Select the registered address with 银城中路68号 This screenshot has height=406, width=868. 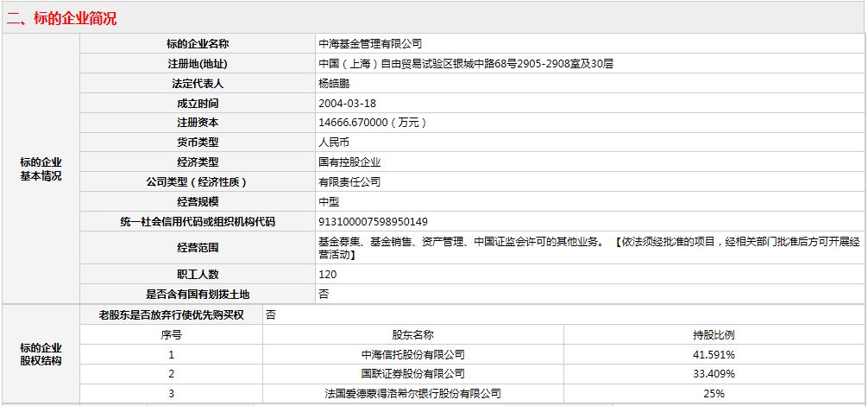[466, 64]
